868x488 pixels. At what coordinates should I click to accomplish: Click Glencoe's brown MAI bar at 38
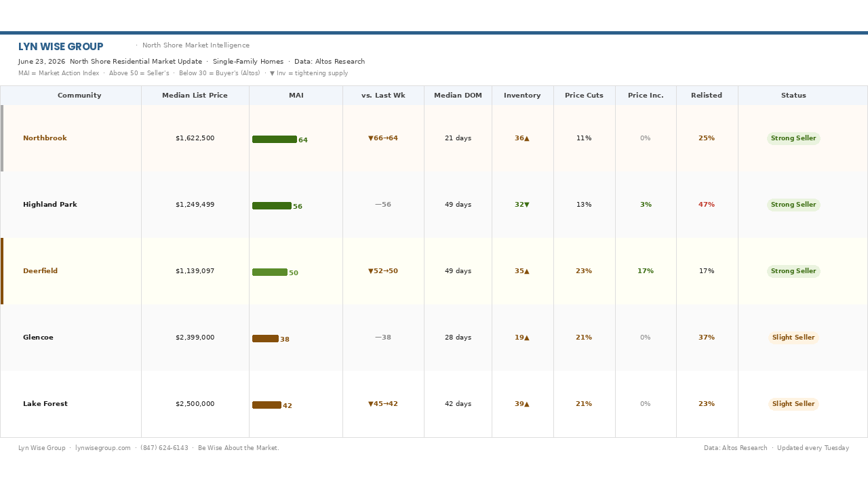pos(265,339)
